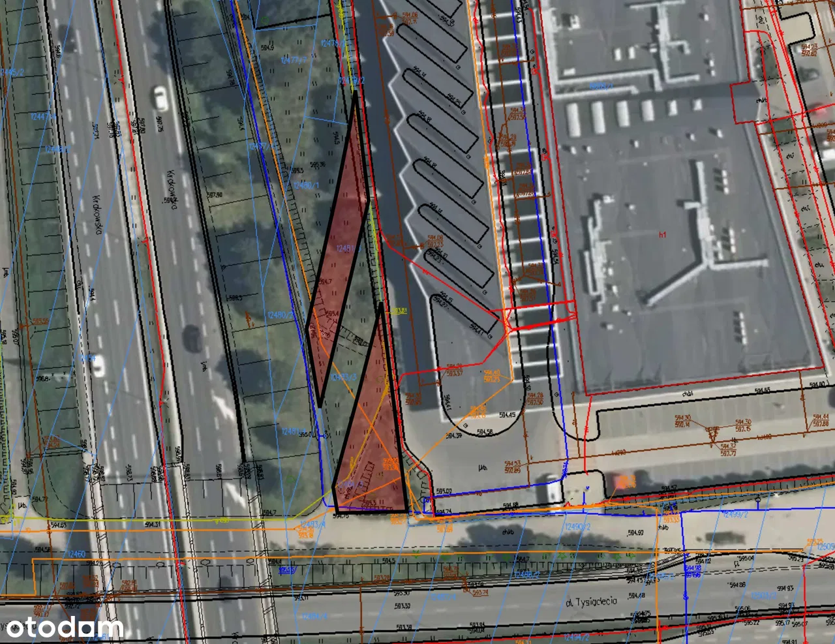Click the elevation point 584.97
The height and width of the screenshot is (644, 835).
pyautogui.click(x=635, y=533)
